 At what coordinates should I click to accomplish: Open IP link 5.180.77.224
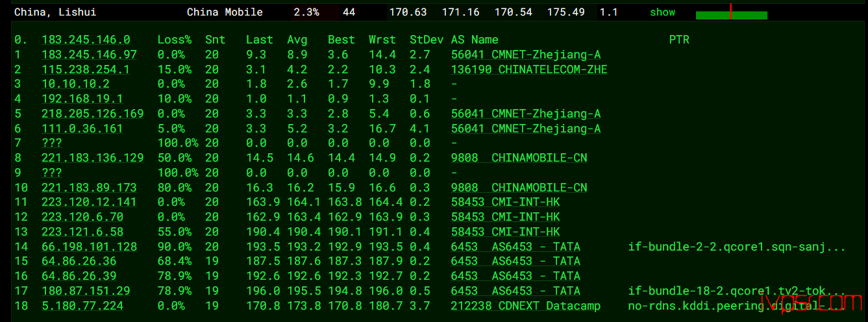tap(82, 306)
